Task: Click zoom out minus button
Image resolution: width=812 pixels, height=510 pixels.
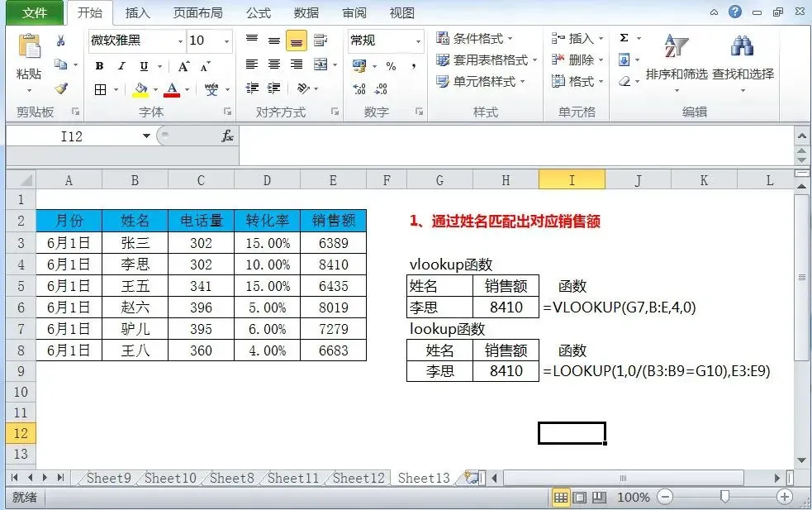Action: coord(665,497)
